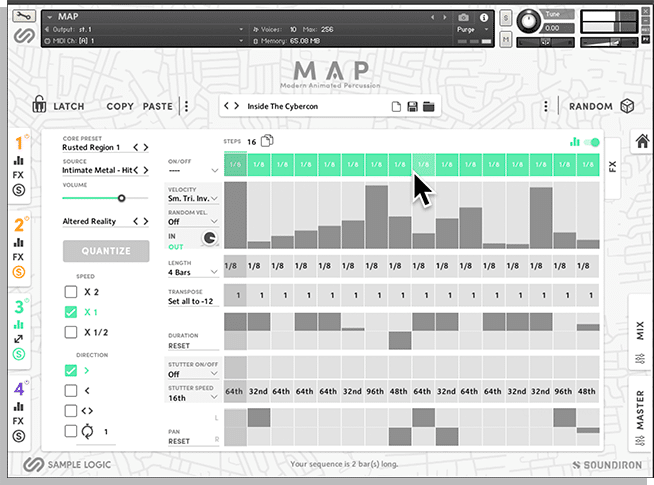654x485 pixels.
Task: Check the reverse direction '<' checkbox
Action: [71, 390]
